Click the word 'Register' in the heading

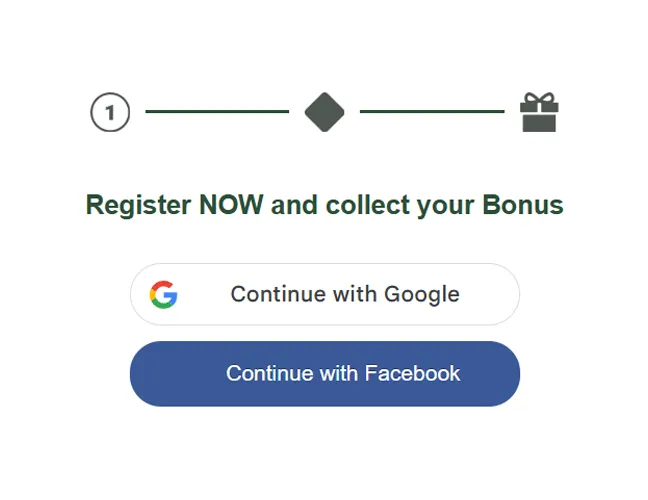(138, 205)
